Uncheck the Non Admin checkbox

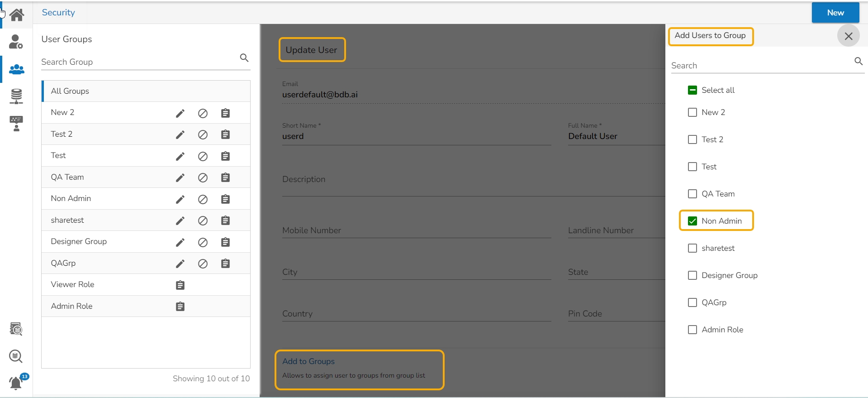[692, 221]
